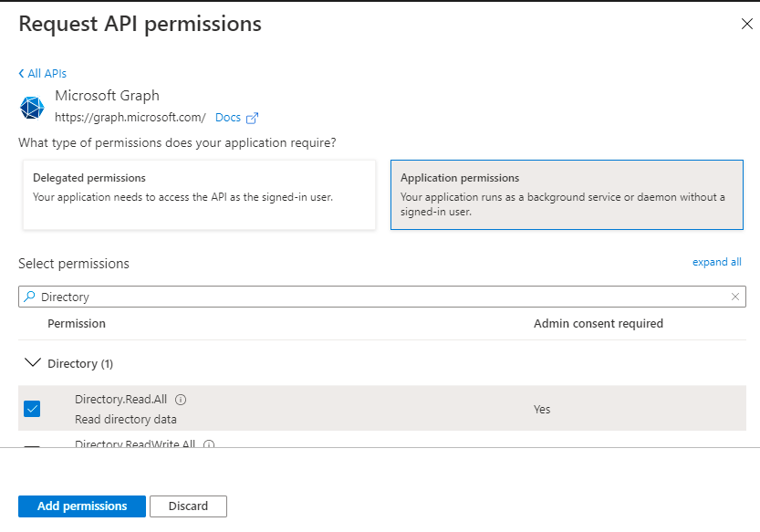760x532 pixels.
Task: Click the graph.microsoft.com URL text
Action: pyautogui.click(x=130, y=118)
